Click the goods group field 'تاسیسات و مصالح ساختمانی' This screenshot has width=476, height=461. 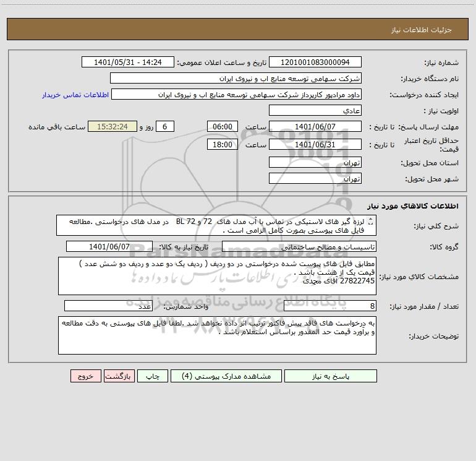click(299, 246)
